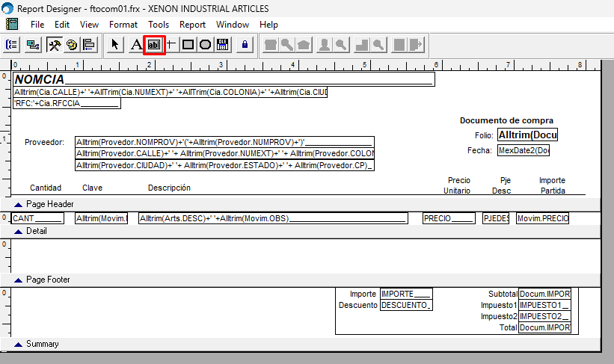Select the Picture/OLE Bound Control tool

pos(223,45)
